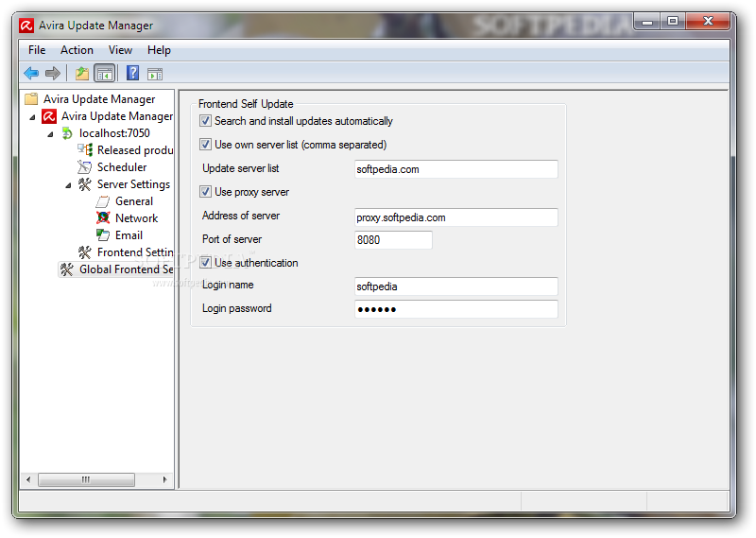The height and width of the screenshot is (538, 756).
Task: Uncheck Search and install updates automatically
Action: [x=205, y=121]
